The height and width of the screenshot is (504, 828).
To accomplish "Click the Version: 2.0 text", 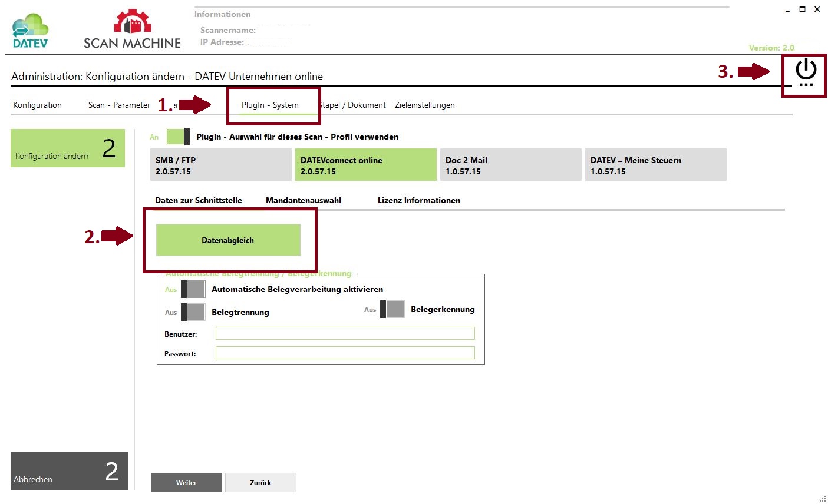I will pyautogui.click(x=771, y=48).
